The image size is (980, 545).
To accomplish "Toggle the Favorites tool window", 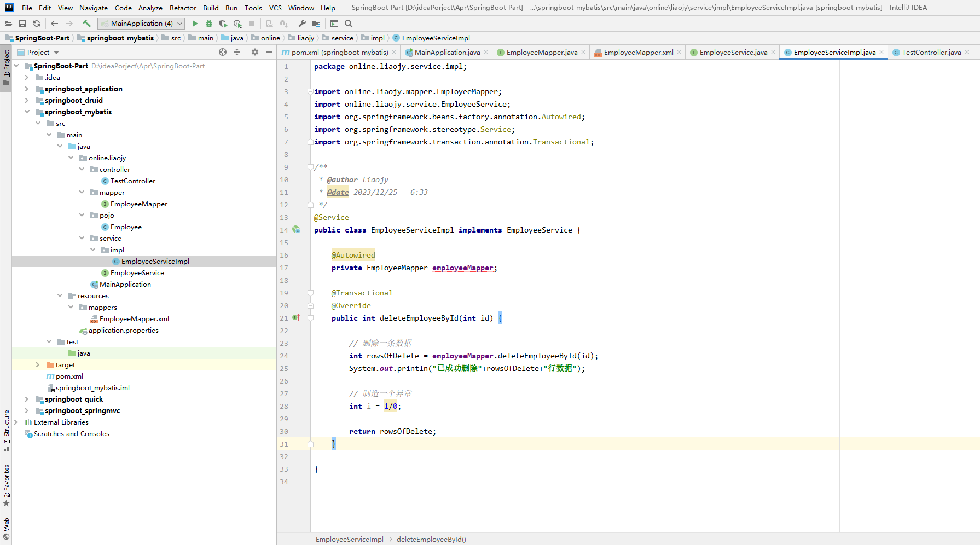I will 7,485.
